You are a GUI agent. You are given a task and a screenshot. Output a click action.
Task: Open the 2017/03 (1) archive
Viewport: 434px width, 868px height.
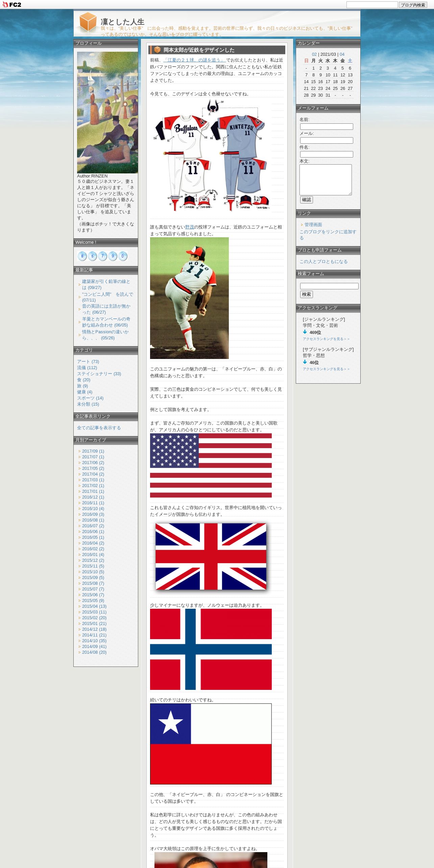pos(93,480)
